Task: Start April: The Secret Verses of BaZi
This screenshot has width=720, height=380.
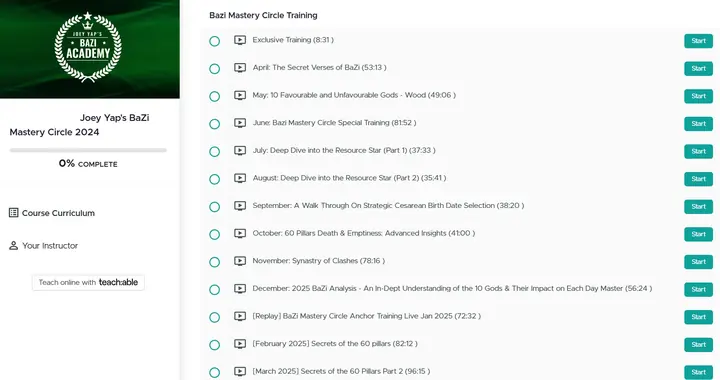Action: pyautogui.click(x=698, y=68)
